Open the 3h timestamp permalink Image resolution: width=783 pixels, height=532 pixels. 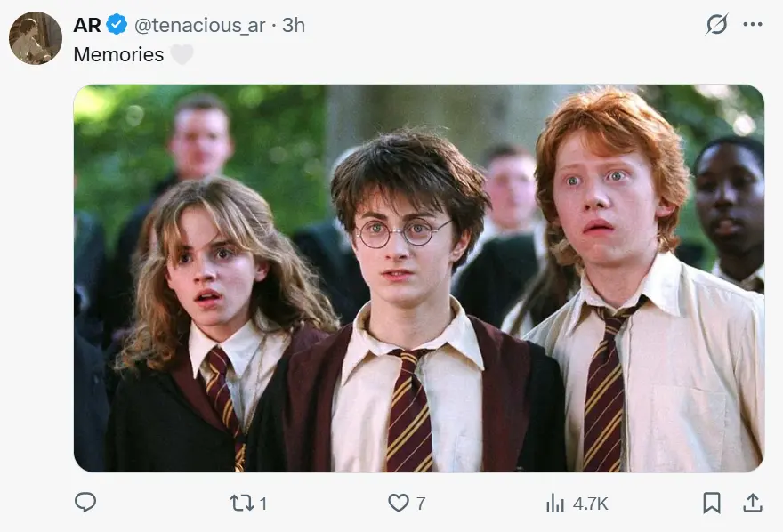coord(293,25)
